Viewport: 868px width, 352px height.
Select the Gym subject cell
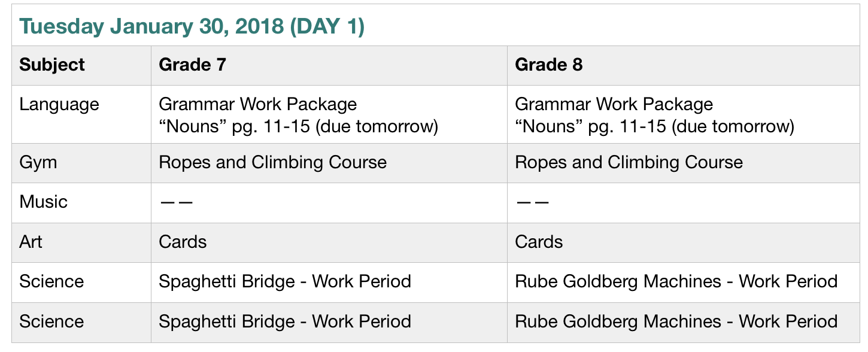pyautogui.click(x=38, y=162)
